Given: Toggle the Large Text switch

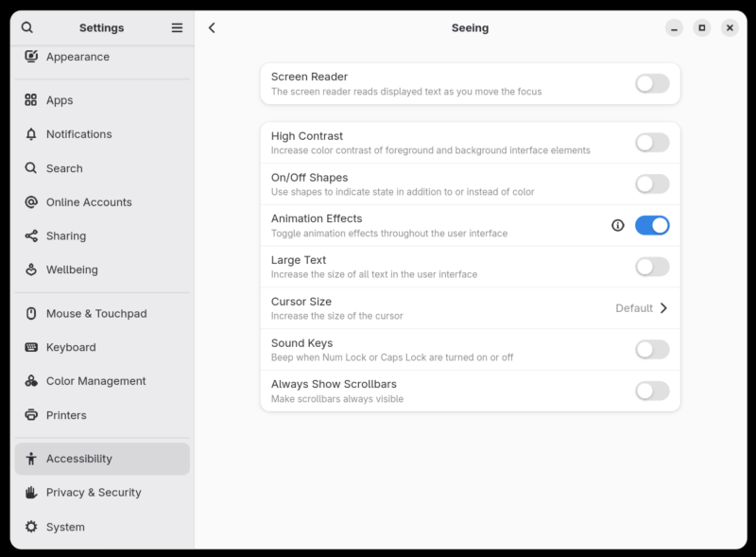Looking at the screenshot, I should click(652, 267).
